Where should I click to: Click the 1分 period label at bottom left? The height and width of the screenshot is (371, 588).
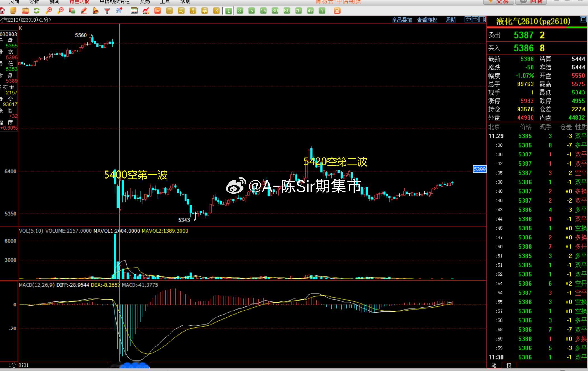(x=12, y=365)
